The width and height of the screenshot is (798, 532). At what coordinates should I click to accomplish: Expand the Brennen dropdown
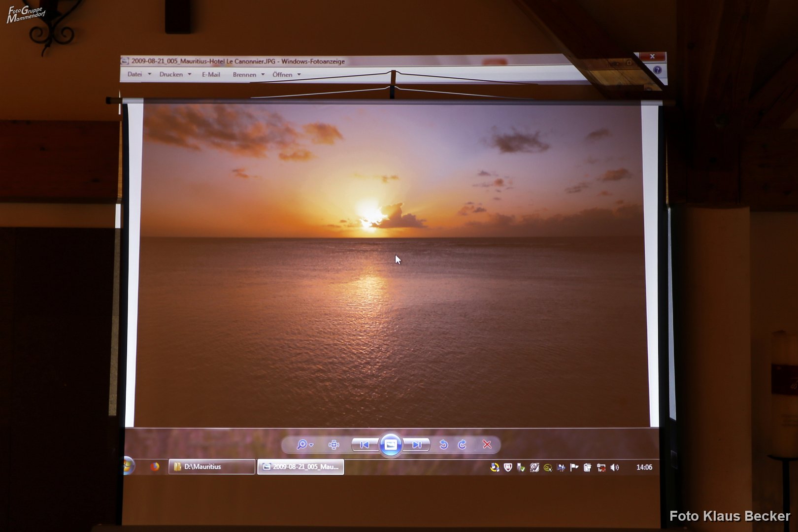coord(248,75)
